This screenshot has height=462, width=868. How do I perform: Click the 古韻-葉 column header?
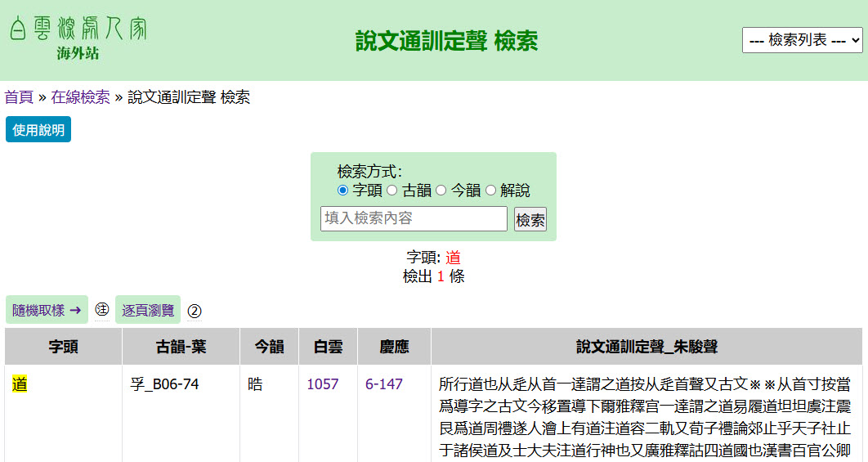tap(181, 347)
